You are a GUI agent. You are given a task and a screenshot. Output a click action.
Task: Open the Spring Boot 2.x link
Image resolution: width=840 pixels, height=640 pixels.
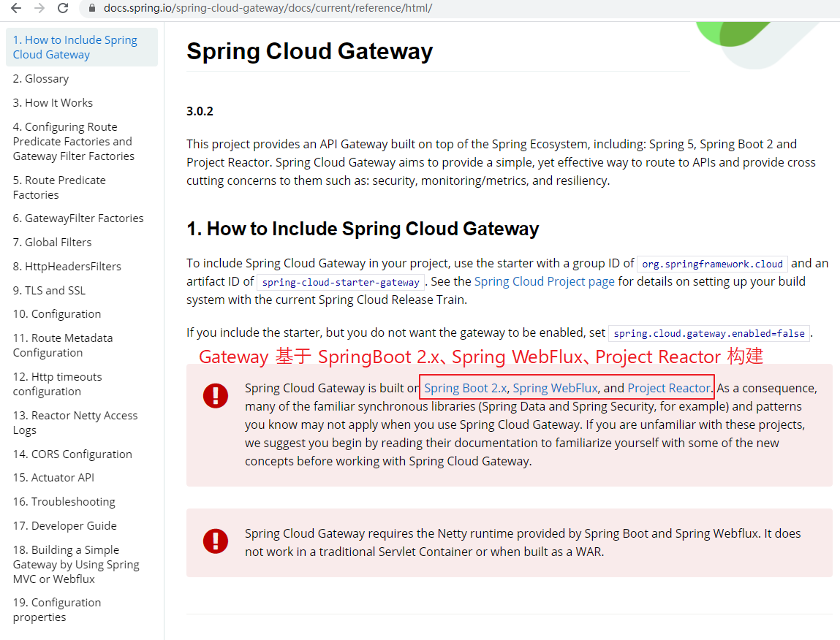coord(463,388)
